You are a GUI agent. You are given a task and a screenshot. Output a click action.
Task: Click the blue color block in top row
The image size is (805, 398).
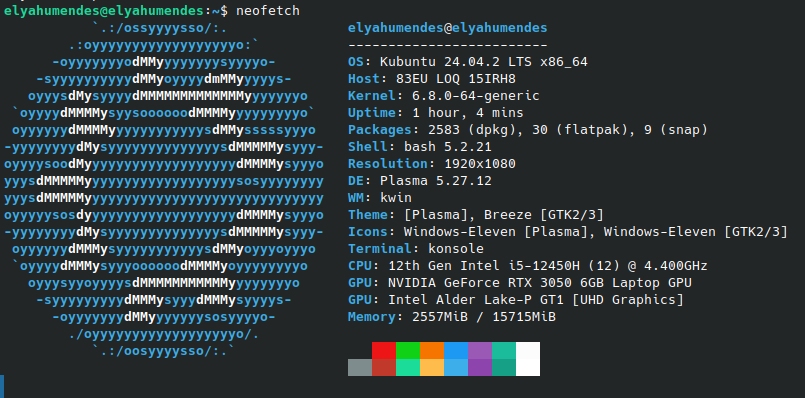click(x=456, y=350)
